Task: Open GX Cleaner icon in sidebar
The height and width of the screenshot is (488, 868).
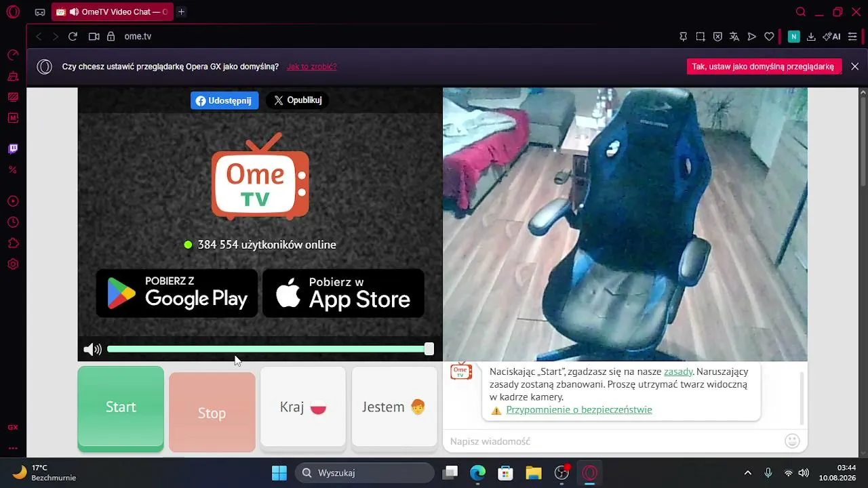Action: [x=13, y=76]
